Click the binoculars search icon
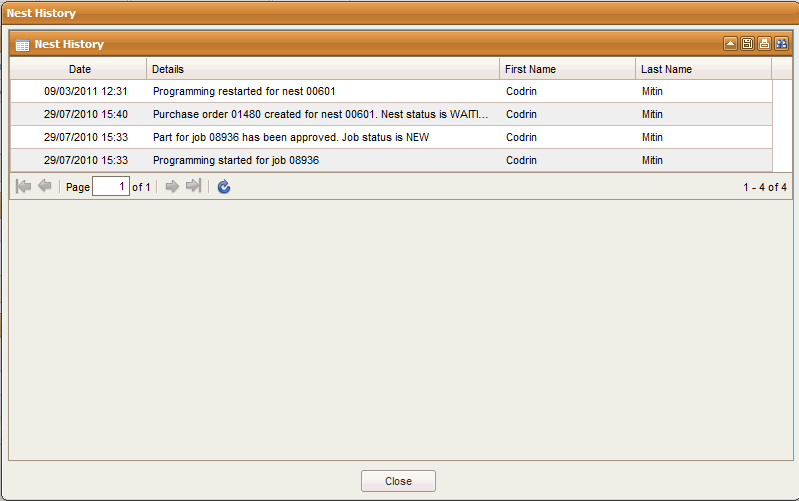Viewport: 799px width, 501px height. click(781, 44)
